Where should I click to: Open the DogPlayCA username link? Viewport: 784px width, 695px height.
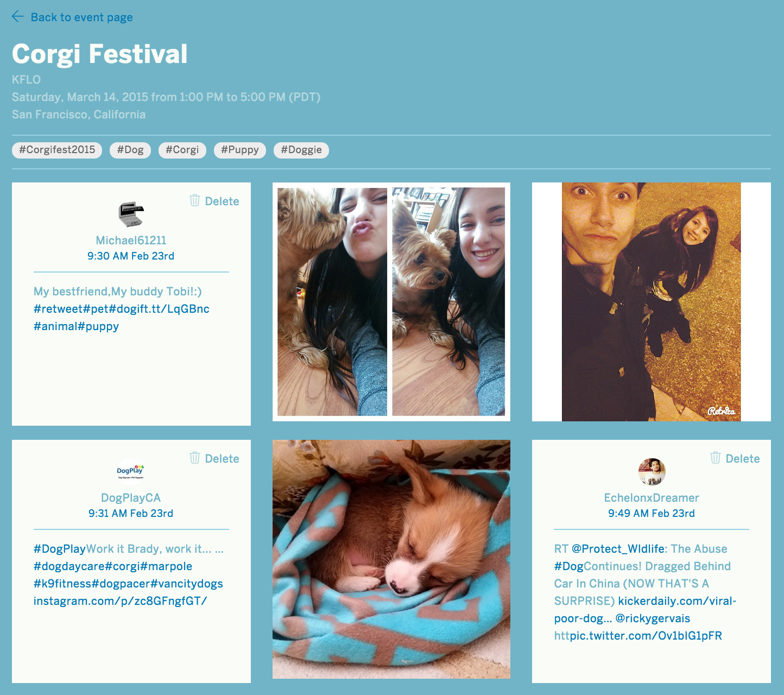tap(131, 498)
